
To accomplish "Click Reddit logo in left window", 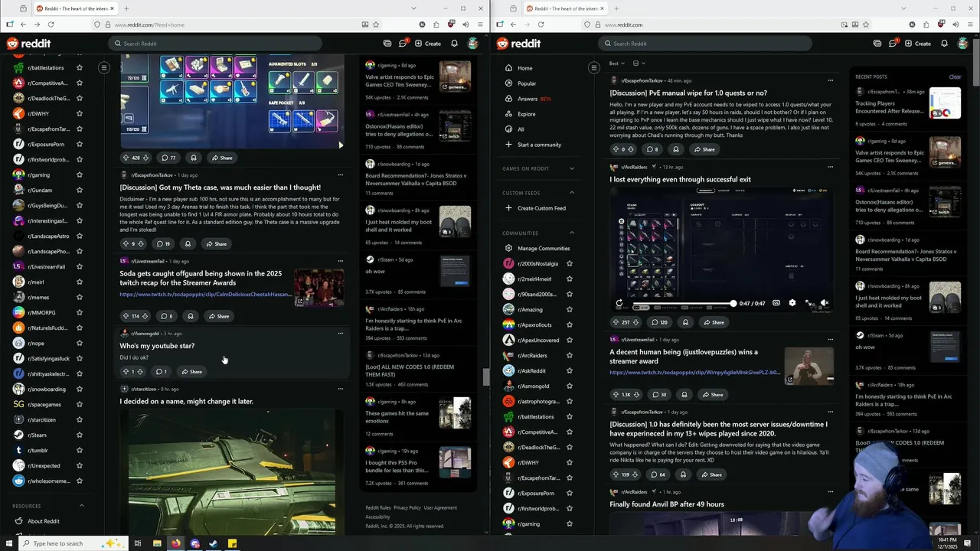I will pyautogui.click(x=29, y=44).
